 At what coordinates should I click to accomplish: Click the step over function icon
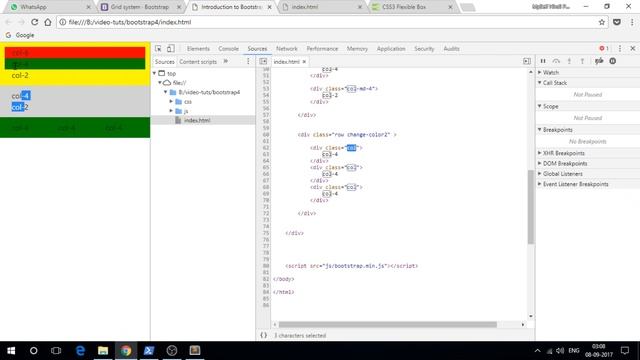(x=556, y=61)
